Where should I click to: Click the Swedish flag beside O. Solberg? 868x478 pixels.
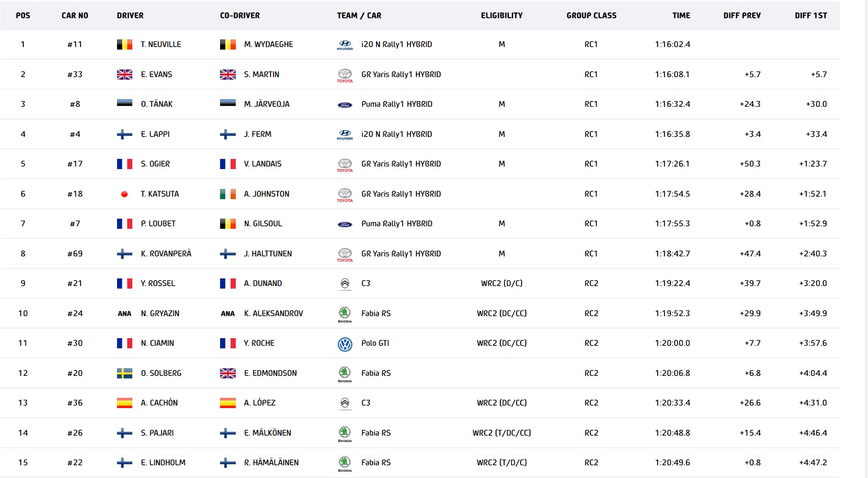(124, 373)
